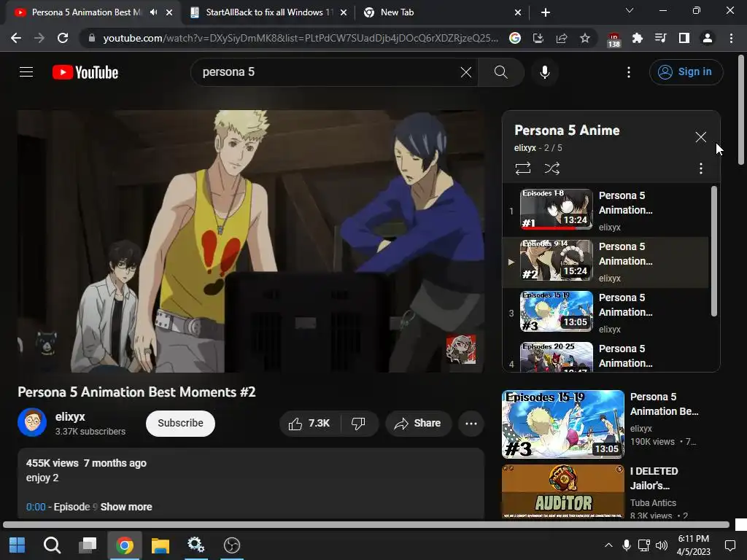Open playlist options three-dot menu
The width and height of the screenshot is (747, 560).
coord(700,168)
